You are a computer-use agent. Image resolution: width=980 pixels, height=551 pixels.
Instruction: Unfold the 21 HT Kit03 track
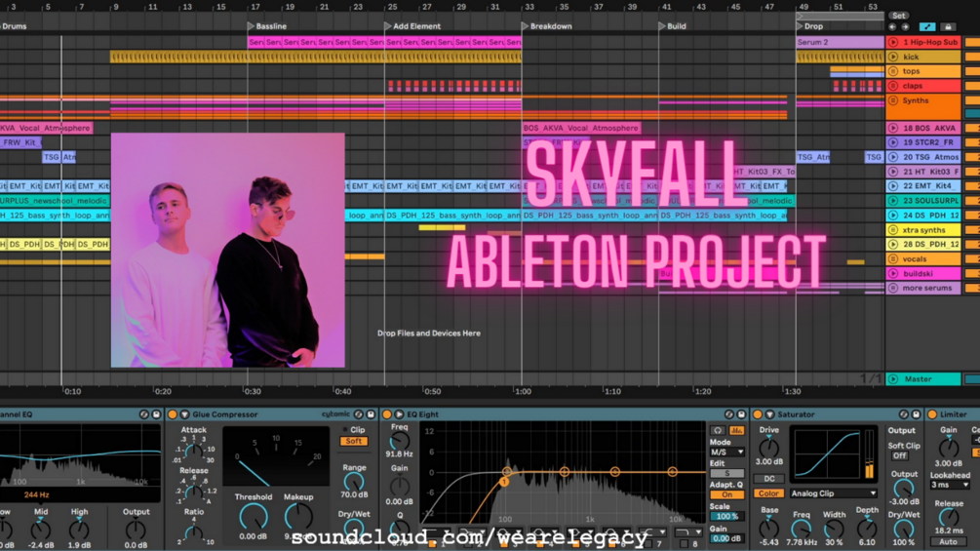pos(893,172)
